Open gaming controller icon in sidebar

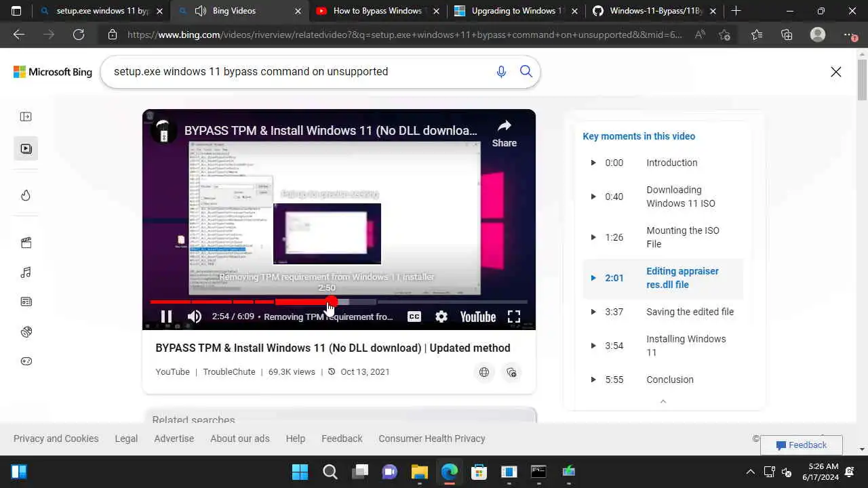26,361
